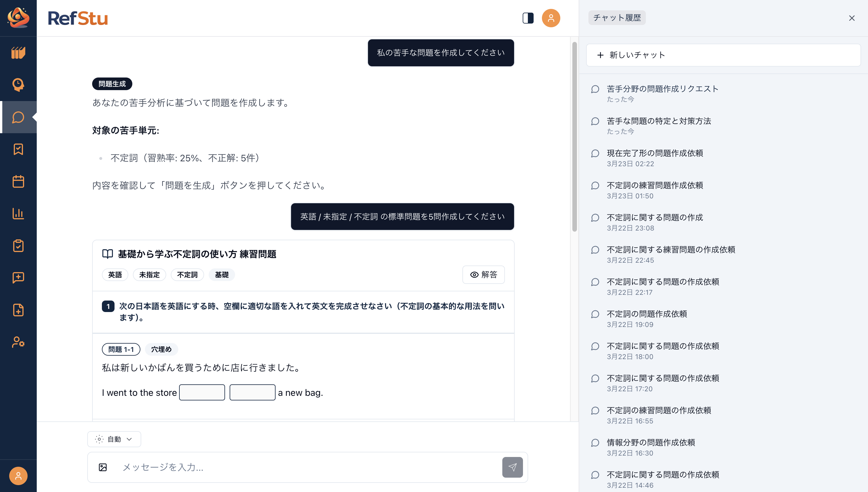Open the bar chart statistics icon in sidebar
868x492 pixels.
point(18,214)
